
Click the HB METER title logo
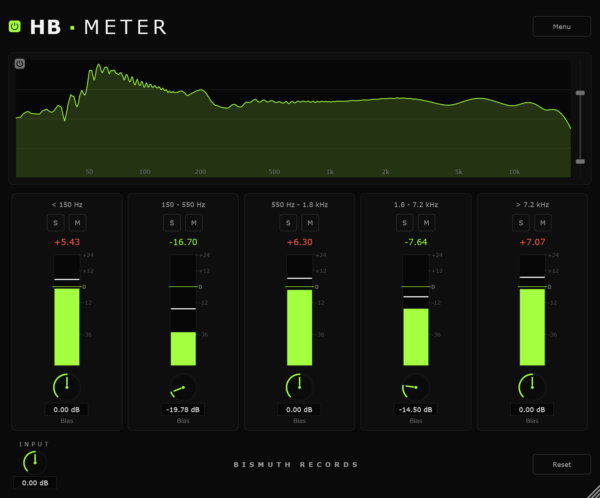click(98, 27)
